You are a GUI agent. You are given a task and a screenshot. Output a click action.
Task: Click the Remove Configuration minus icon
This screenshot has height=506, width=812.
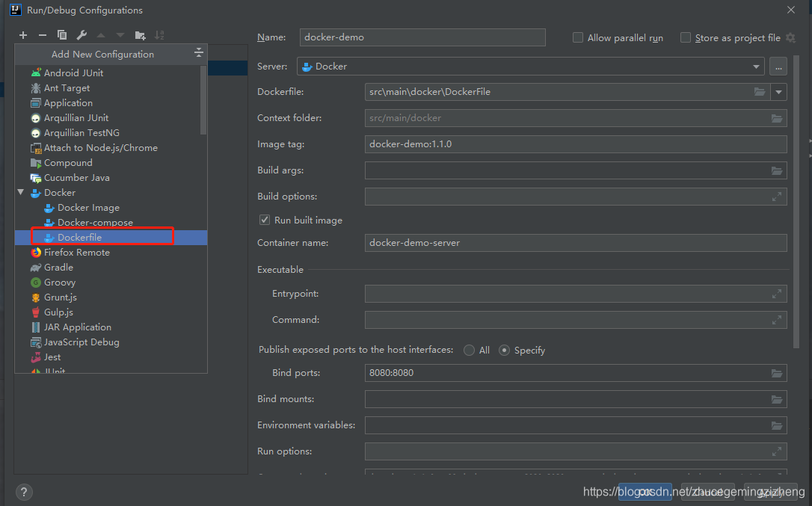43,35
